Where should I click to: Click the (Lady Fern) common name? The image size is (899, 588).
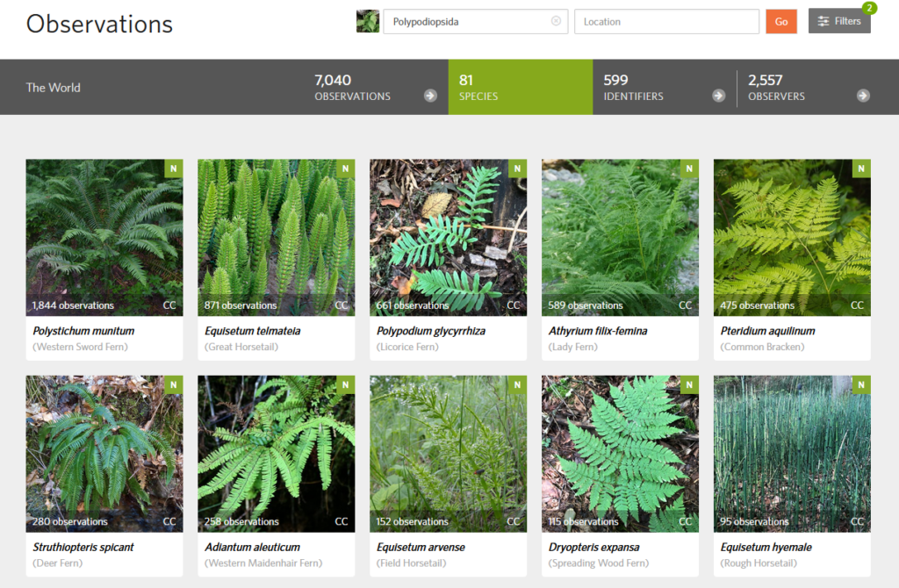572,347
